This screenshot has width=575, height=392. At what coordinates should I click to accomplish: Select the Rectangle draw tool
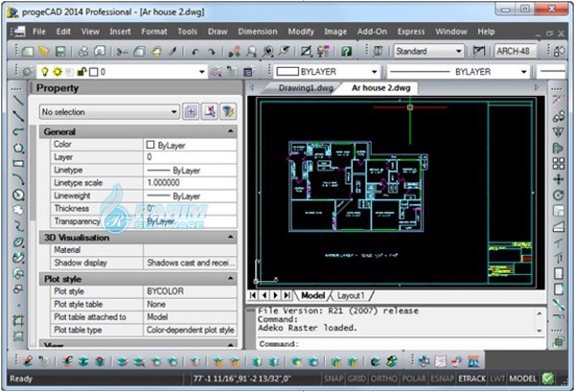18,164
